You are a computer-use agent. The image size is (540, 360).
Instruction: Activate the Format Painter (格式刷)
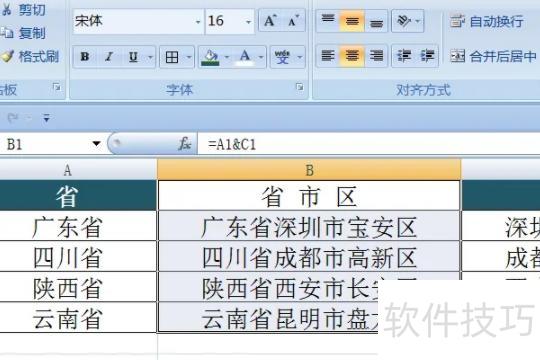30,56
